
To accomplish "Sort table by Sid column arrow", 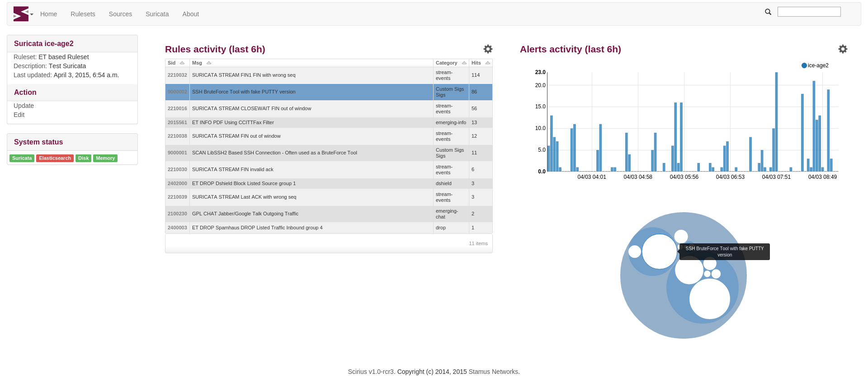I will click(182, 63).
